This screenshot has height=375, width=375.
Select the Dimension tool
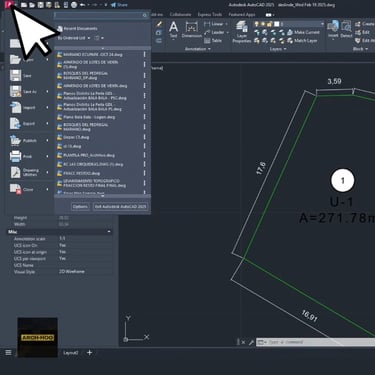(192, 29)
